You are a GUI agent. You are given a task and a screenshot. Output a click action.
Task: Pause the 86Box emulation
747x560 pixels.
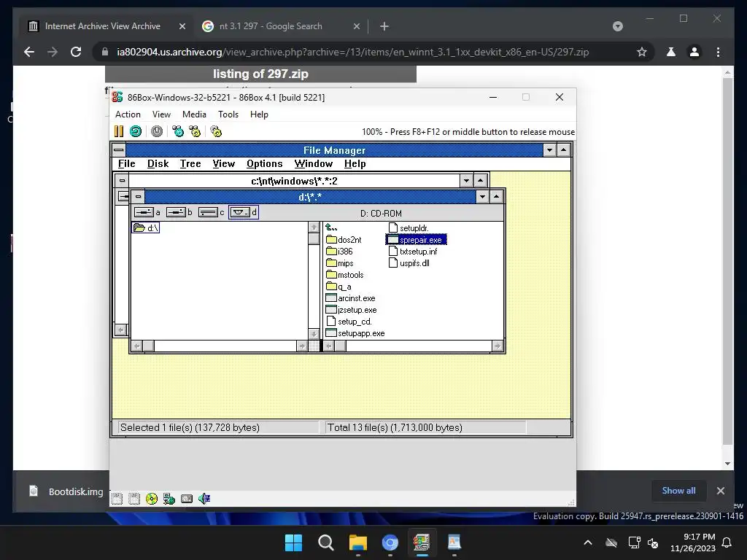click(x=119, y=131)
